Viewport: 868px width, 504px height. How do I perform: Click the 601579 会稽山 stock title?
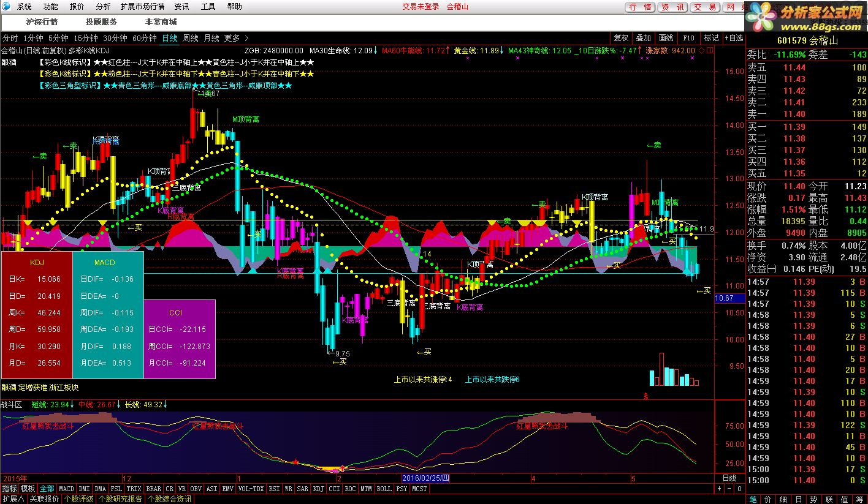pyautogui.click(x=806, y=41)
